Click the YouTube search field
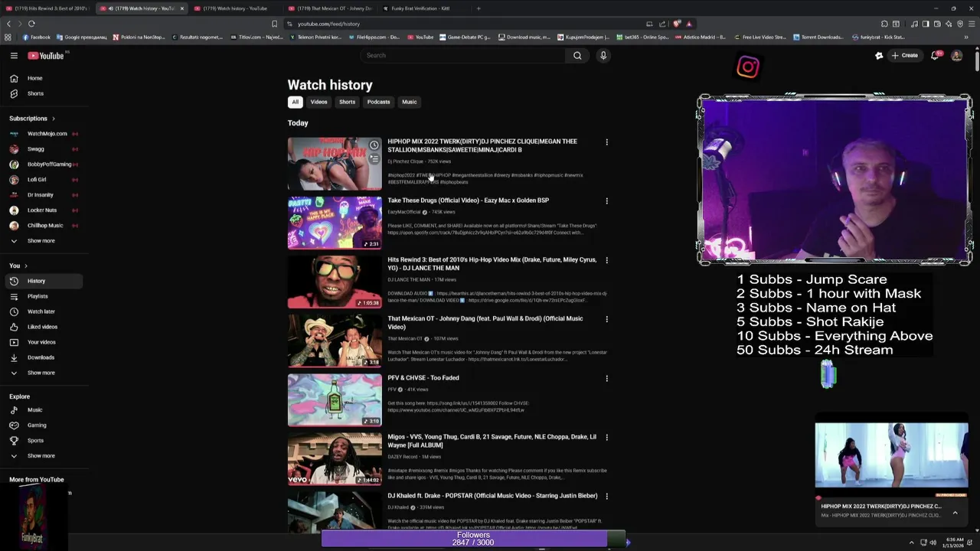 coord(463,55)
